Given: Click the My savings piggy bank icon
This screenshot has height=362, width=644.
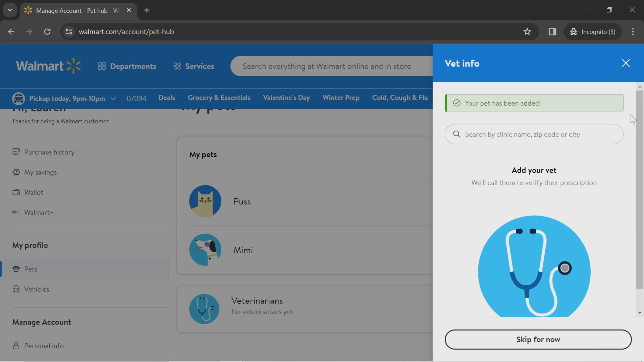Looking at the screenshot, I should tap(16, 172).
